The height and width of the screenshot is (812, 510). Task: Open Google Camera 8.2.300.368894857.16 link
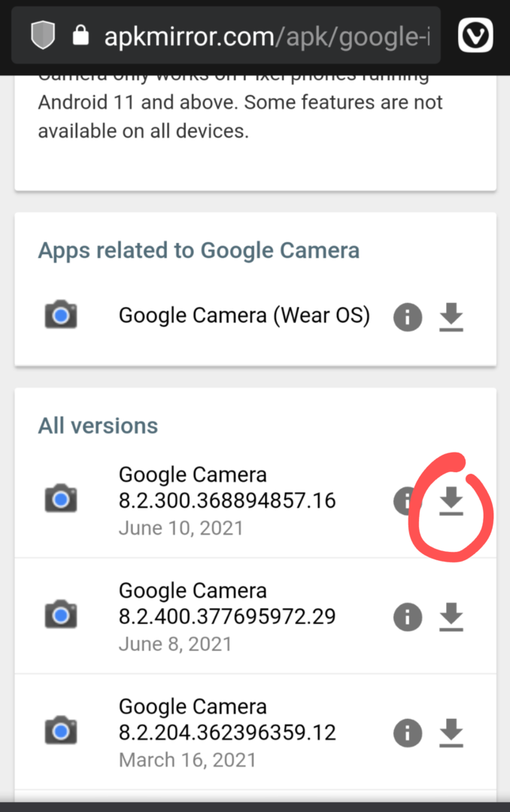227,487
